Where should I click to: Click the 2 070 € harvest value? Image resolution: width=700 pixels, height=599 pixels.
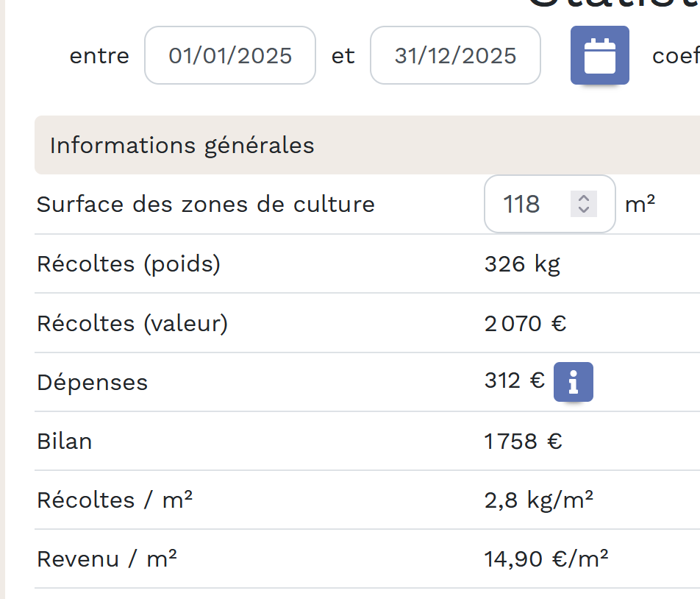525,323
